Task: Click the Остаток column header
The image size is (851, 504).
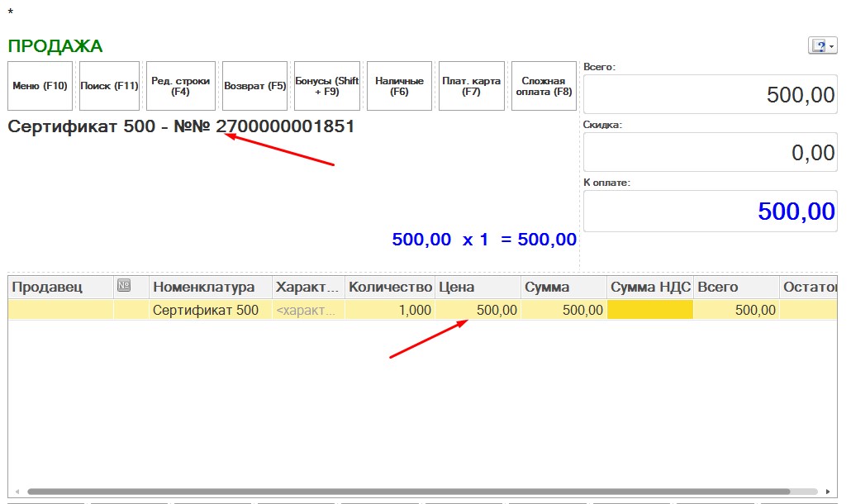Action: [809, 287]
